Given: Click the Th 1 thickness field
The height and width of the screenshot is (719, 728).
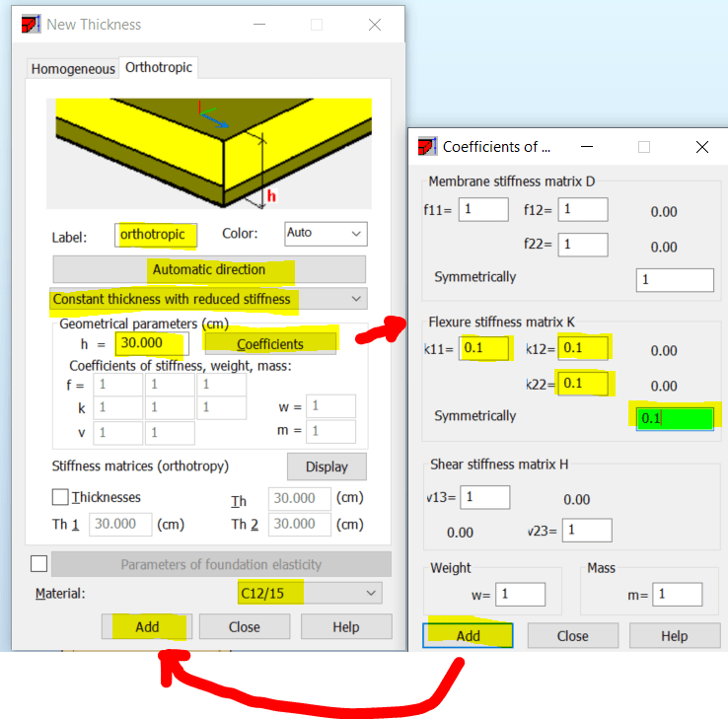Looking at the screenshot, I should pyautogui.click(x=120, y=524).
